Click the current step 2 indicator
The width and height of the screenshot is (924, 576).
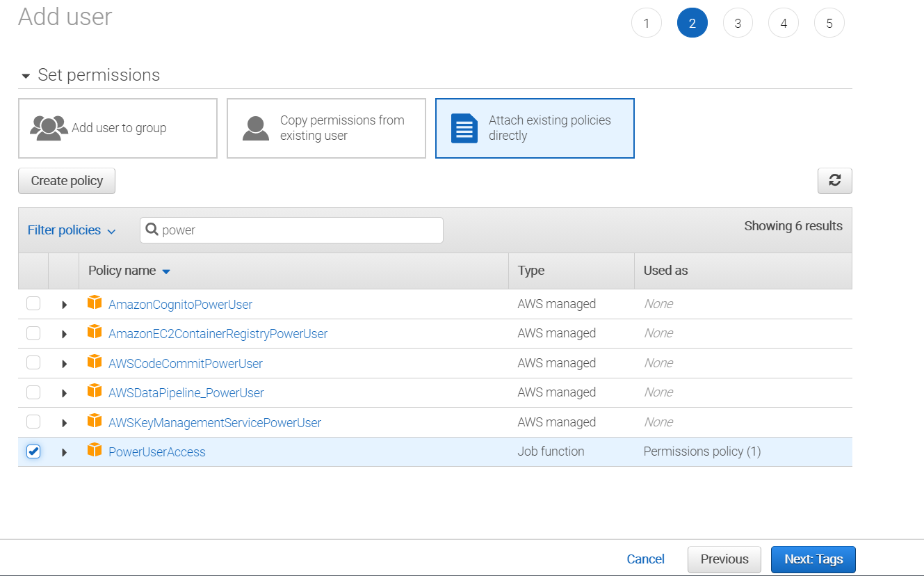[x=692, y=23]
